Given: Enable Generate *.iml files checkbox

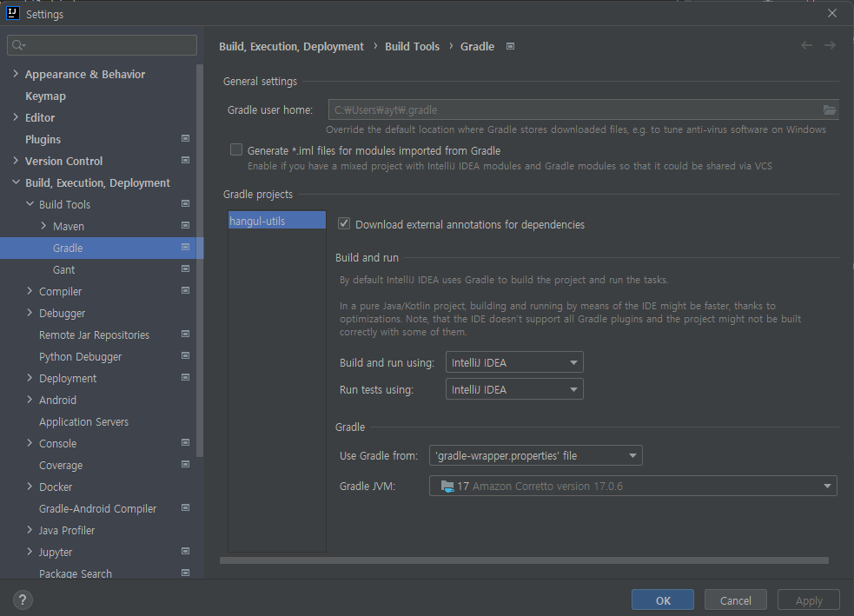Looking at the screenshot, I should tap(235, 149).
